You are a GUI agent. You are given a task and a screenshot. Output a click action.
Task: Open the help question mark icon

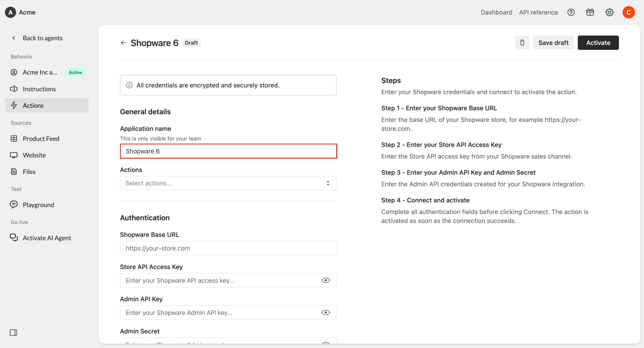point(571,13)
